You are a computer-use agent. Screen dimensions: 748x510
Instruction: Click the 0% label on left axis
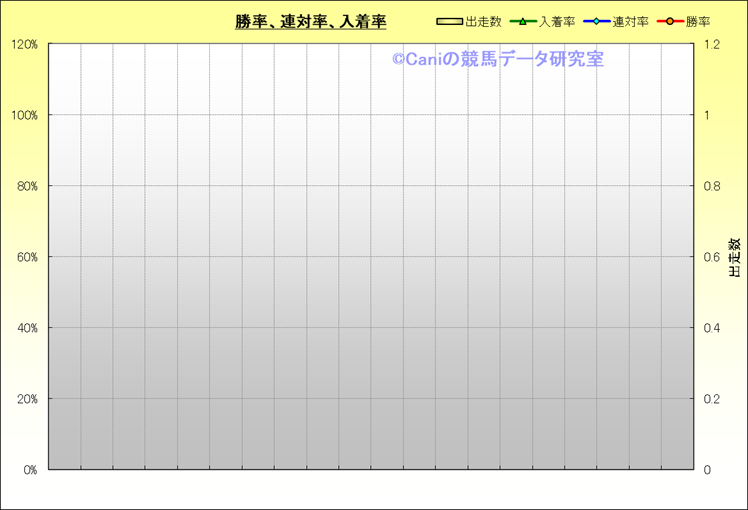pos(30,470)
